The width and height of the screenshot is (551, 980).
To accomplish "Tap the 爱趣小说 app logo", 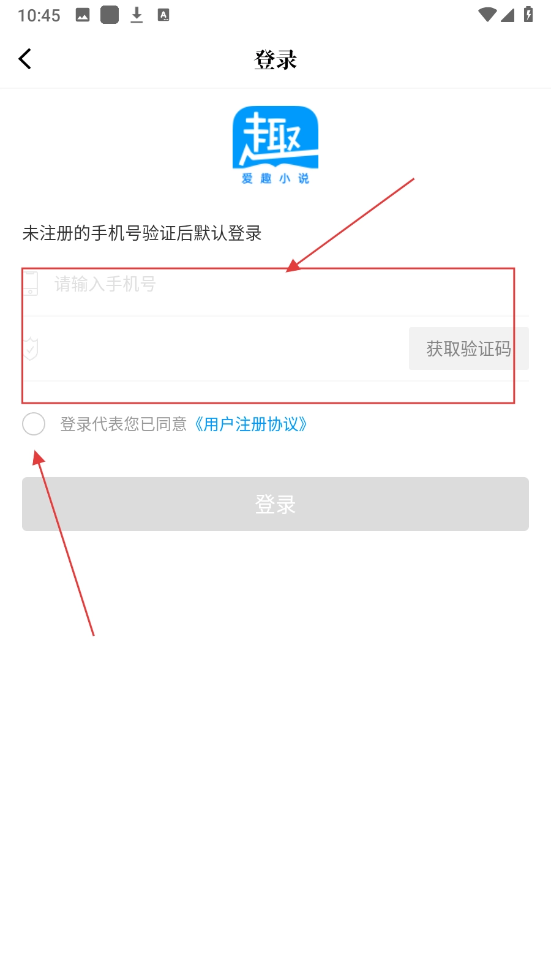I will click(x=275, y=145).
